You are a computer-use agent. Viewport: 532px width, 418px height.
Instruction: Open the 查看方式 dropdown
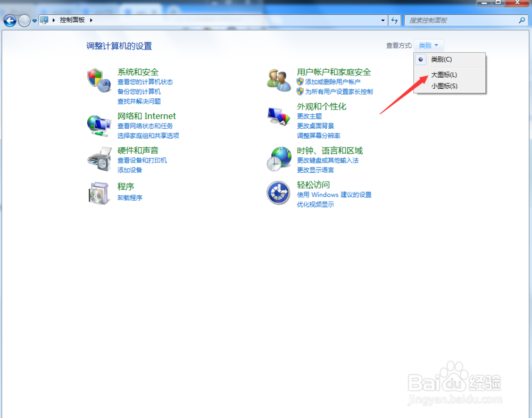pos(429,45)
